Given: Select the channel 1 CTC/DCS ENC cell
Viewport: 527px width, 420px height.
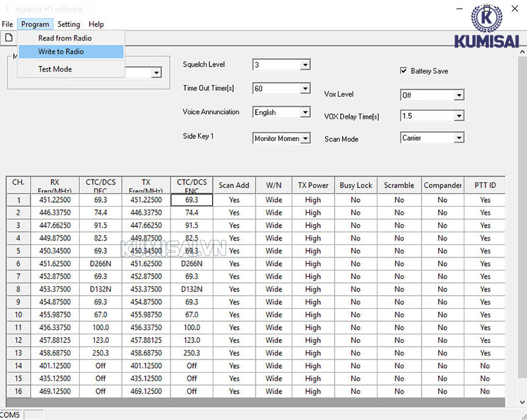Looking at the screenshot, I should click(x=191, y=200).
